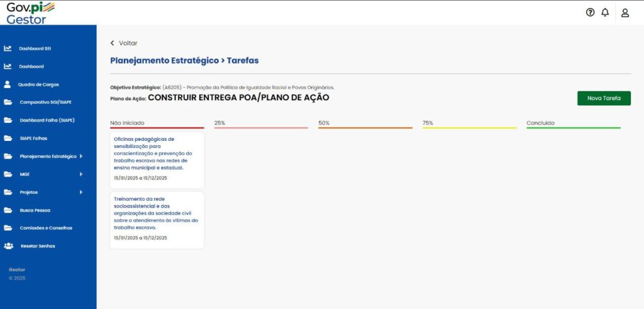
Task: Go back using the Voltar link
Action: tap(128, 43)
